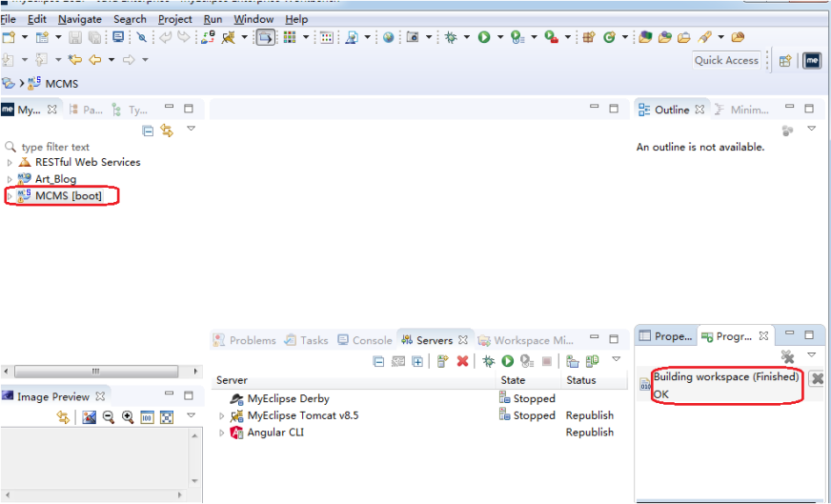The width and height of the screenshot is (831, 504).
Task: Toggle the crossed-out eye toolbar button
Action: tap(141, 37)
